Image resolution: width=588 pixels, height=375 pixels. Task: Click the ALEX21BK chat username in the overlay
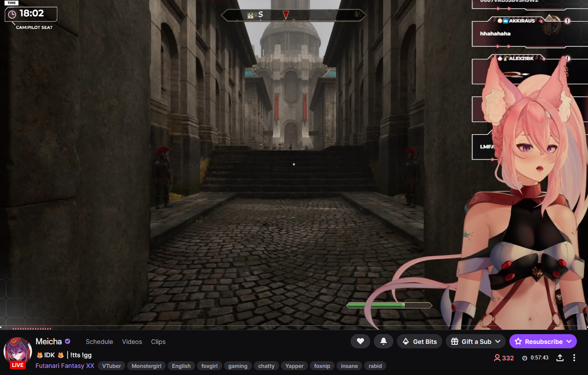pyautogui.click(x=521, y=59)
